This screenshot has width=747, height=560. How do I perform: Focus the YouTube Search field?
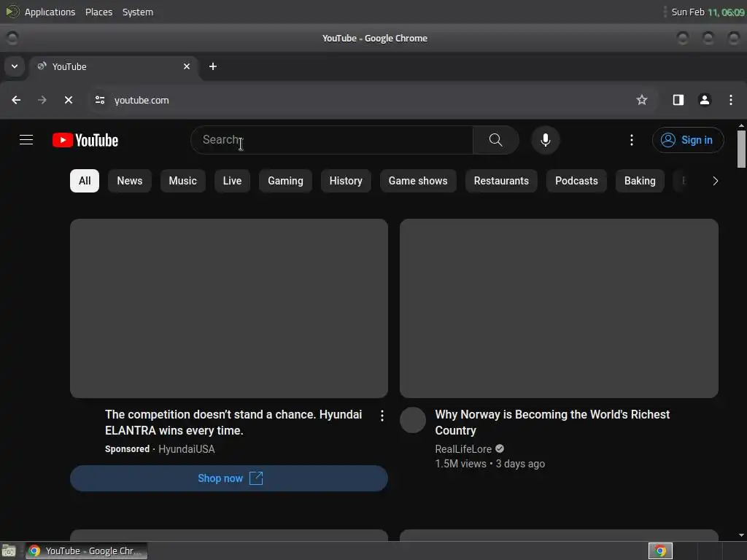point(332,140)
